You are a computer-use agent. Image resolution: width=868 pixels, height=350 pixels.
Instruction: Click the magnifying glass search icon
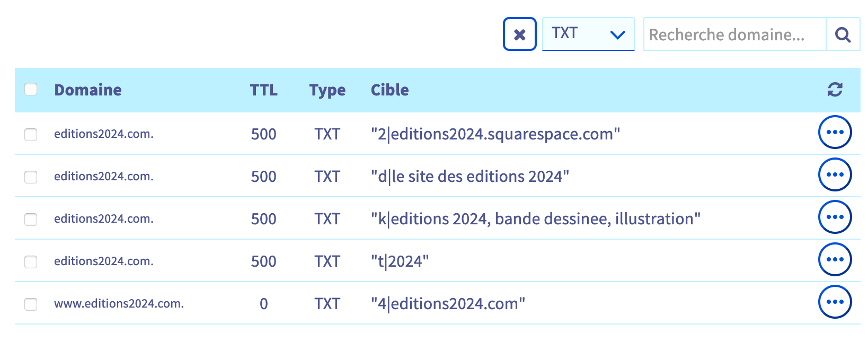[843, 35]
